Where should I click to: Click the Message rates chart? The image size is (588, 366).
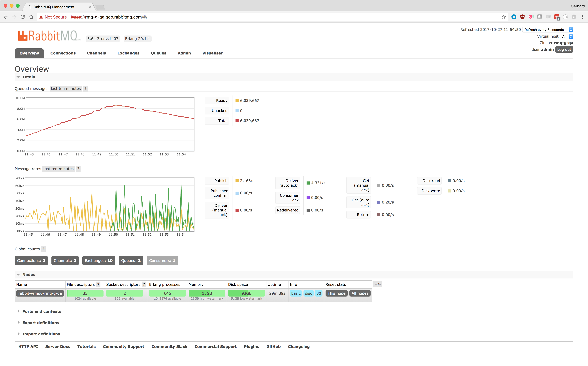109,205
